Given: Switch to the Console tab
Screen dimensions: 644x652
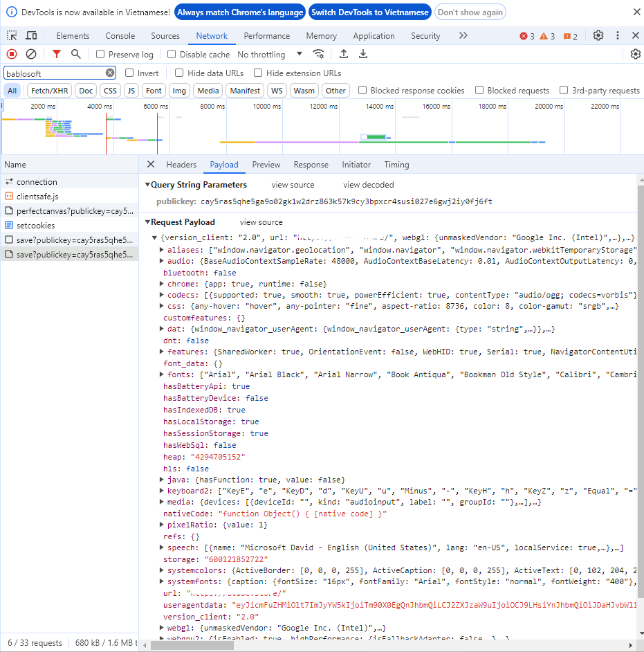Looking at the screenshot, I should (120, 36).
